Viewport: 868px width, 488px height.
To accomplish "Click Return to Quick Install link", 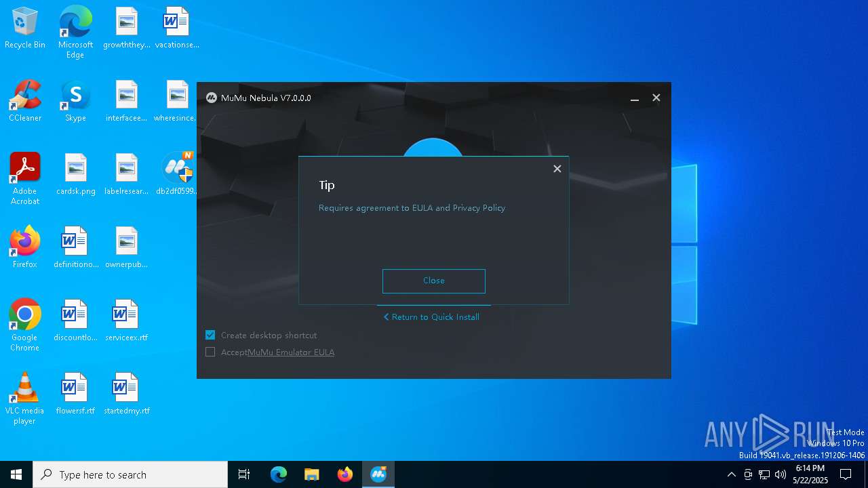I will click(431, 317).
